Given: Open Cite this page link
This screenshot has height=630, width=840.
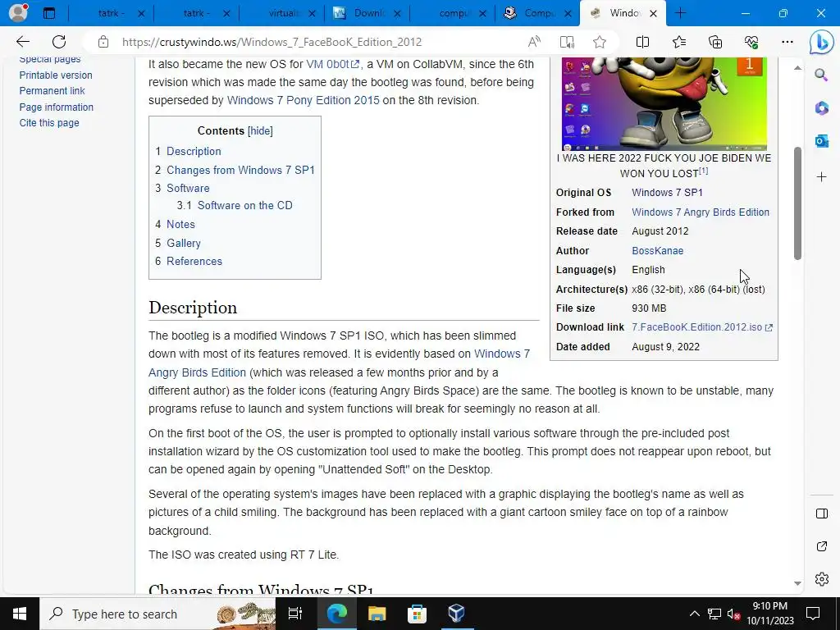Looking at the screenshot, I should click(49, 123).
